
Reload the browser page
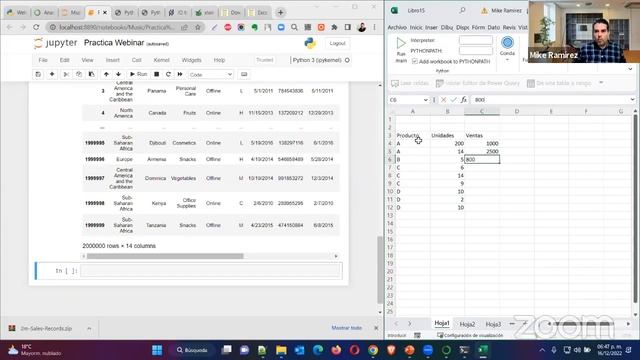point(36,27)
